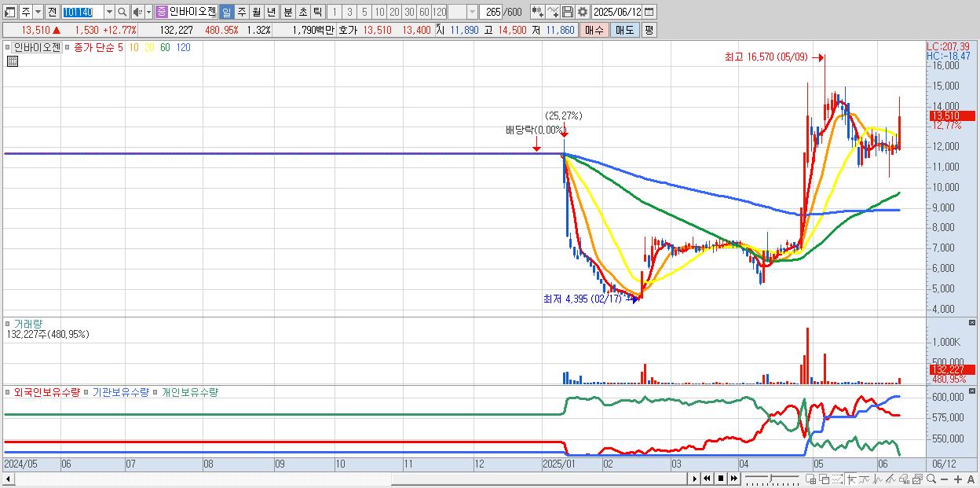Click the 기관보유수량 legend label
This screenshot has width=980, height=488.
(121, 391)
